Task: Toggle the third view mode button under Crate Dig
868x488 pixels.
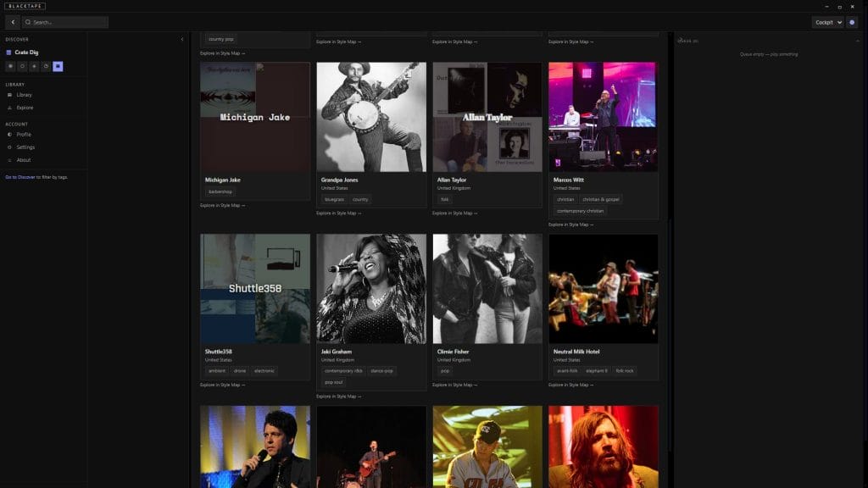Action: [34, 66]
